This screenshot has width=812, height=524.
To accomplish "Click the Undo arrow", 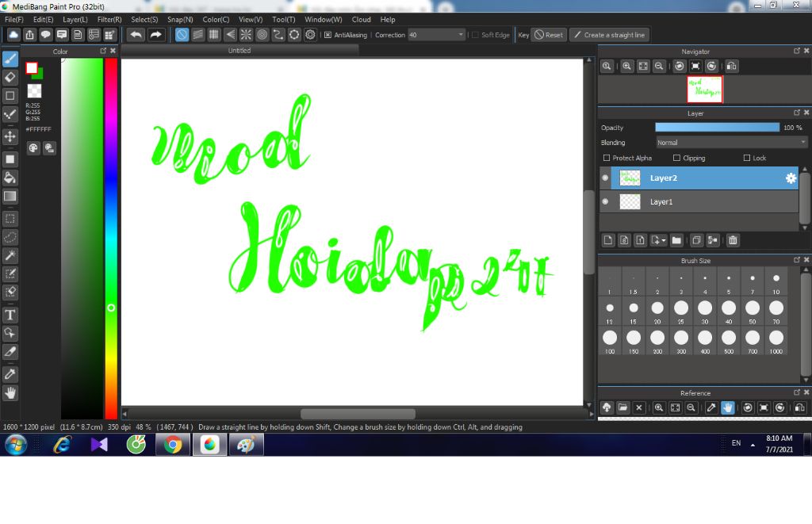I will tap(136, 35).
